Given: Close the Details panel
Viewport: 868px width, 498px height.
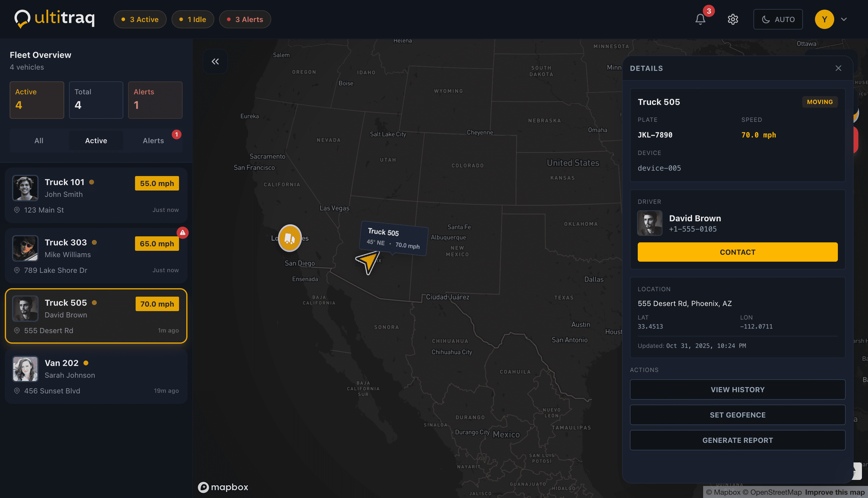Looking at the screenshot, I should click(x=838, y=68).
